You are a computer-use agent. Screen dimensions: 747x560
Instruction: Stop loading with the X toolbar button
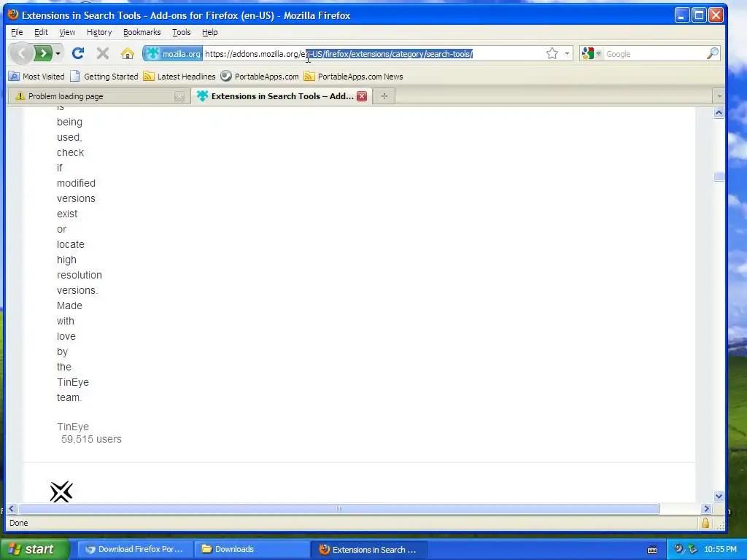102,53
